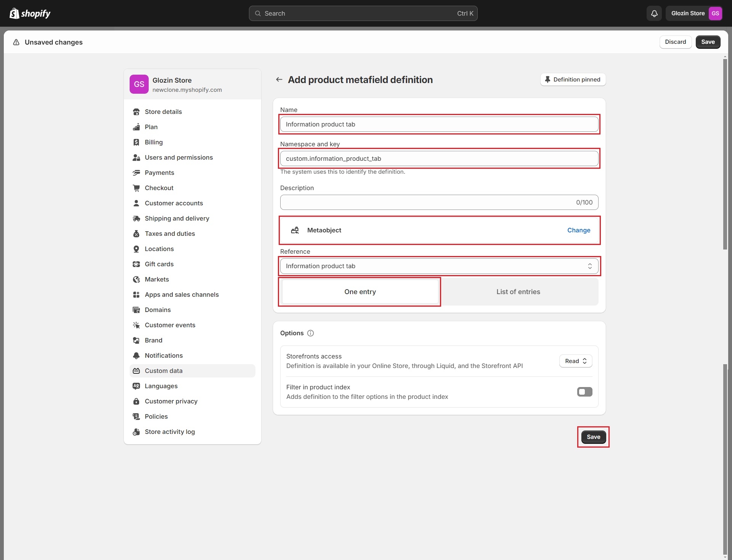
Task: Click Discard in unsaved changes bar
Action: coord(675,42)
